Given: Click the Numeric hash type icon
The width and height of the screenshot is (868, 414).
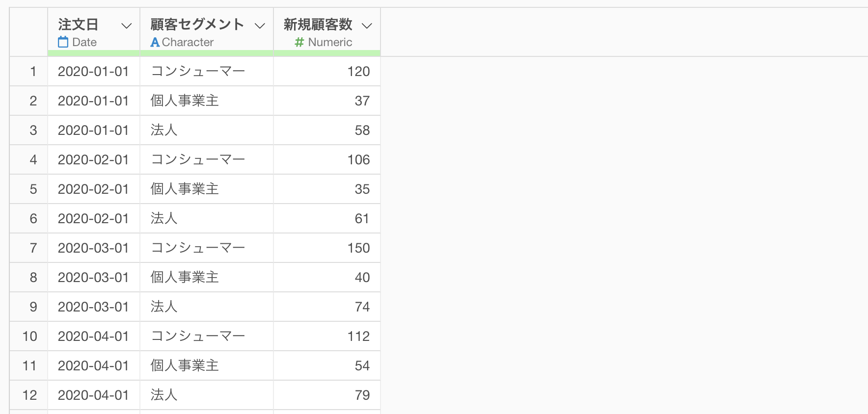Looking at the screenshot, I should (299, 42).
